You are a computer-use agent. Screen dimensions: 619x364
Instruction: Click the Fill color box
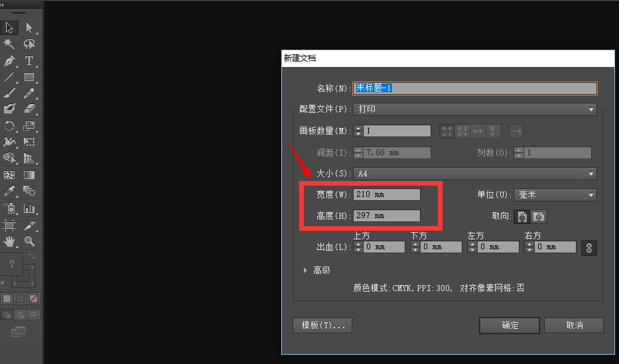(11, 264)
